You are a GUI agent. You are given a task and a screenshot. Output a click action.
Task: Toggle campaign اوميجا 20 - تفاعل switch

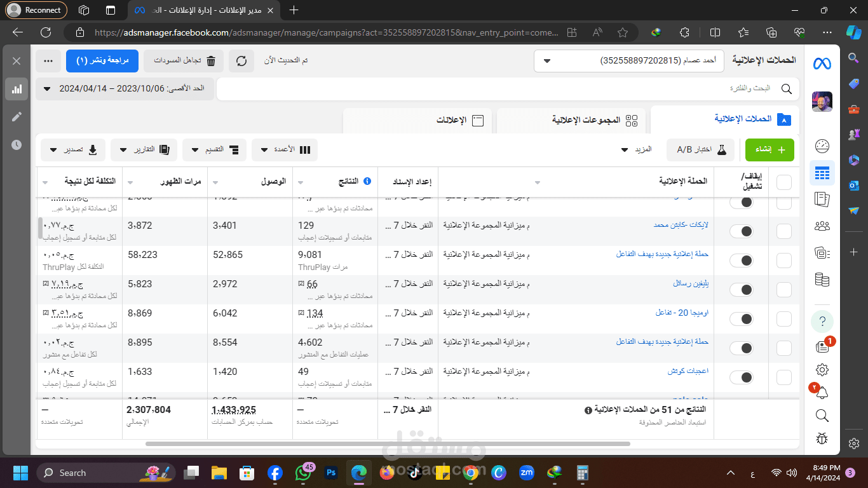[x=741, y=318]
